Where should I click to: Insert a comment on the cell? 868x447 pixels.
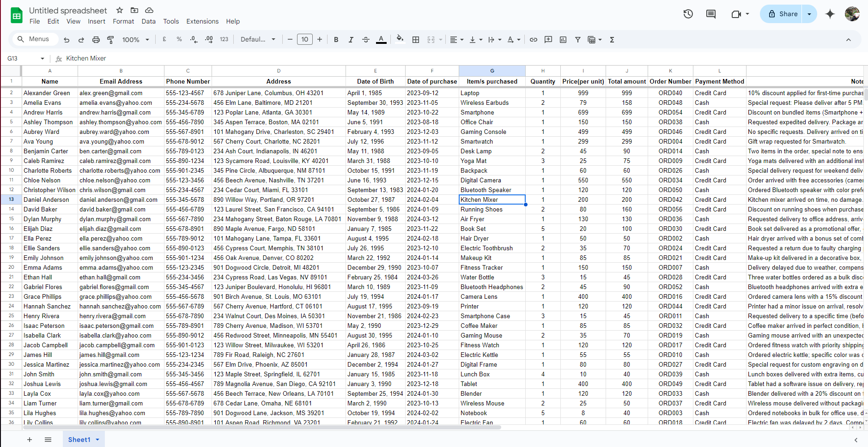[548, 40]
